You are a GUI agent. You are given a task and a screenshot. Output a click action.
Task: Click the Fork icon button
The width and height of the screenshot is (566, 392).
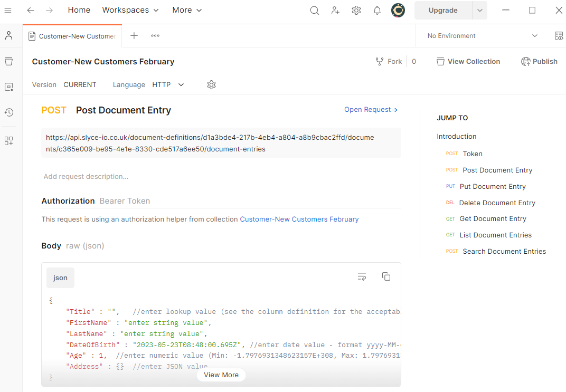[389, 62]
